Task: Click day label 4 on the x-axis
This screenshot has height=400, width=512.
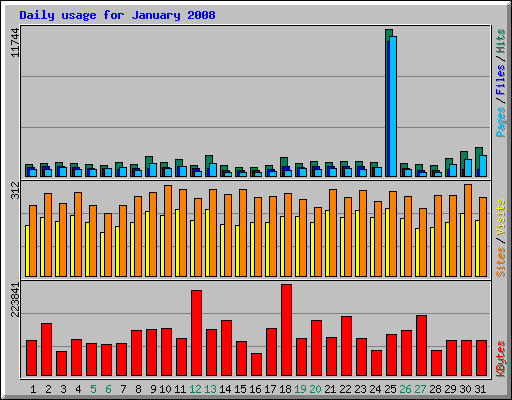Action: click(x=78, y=389)
